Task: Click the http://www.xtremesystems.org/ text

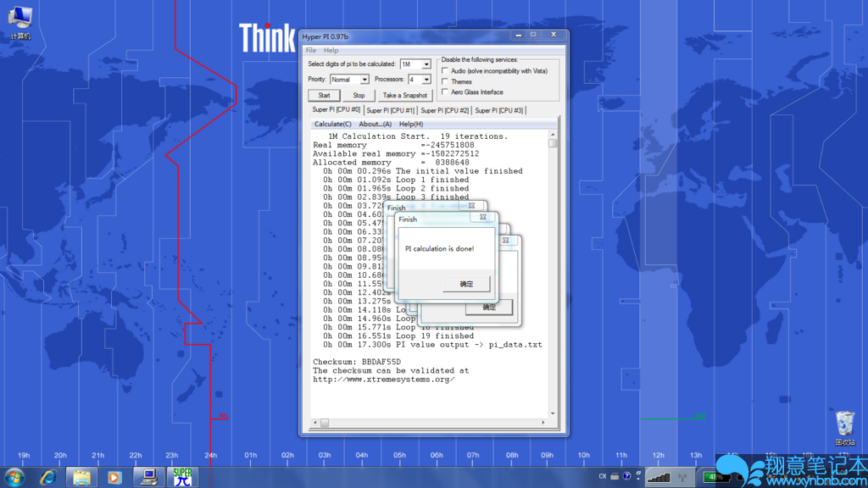Action: click(x=384, y=380)
